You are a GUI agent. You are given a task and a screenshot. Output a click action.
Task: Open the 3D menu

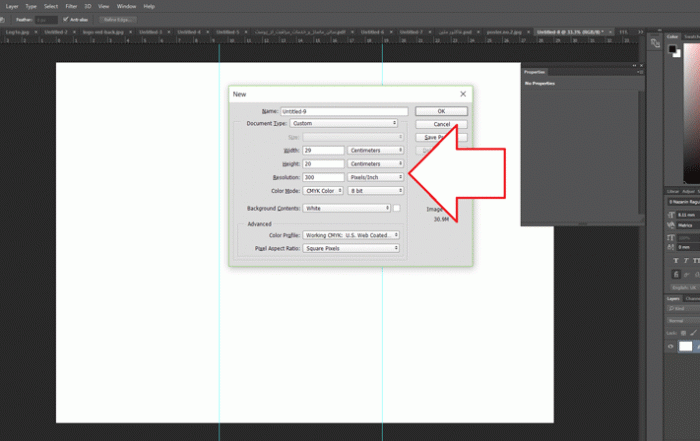pos(88,6)
